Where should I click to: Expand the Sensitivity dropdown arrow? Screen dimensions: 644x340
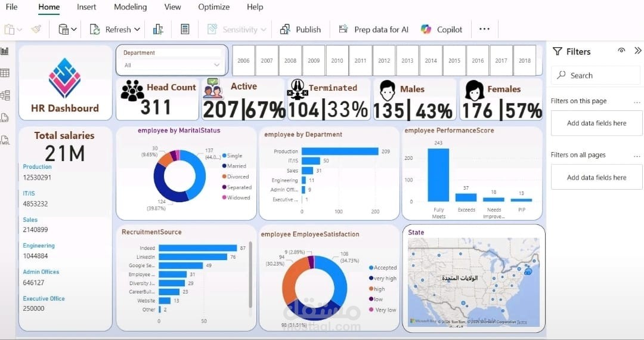click(x=264, y=30)
